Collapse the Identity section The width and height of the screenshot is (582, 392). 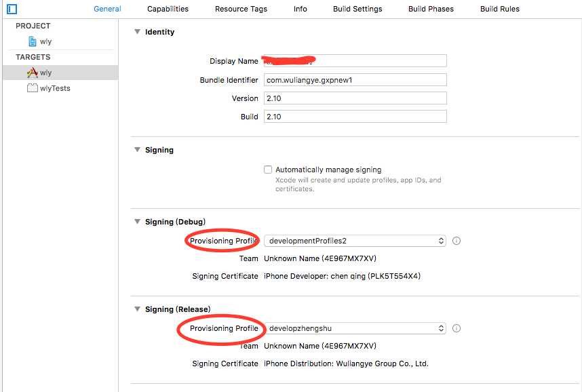(x=137, y=32)
